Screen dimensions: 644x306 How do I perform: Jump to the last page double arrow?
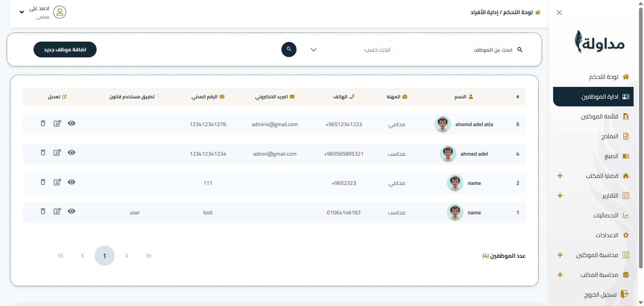click(x=149, y=256)
